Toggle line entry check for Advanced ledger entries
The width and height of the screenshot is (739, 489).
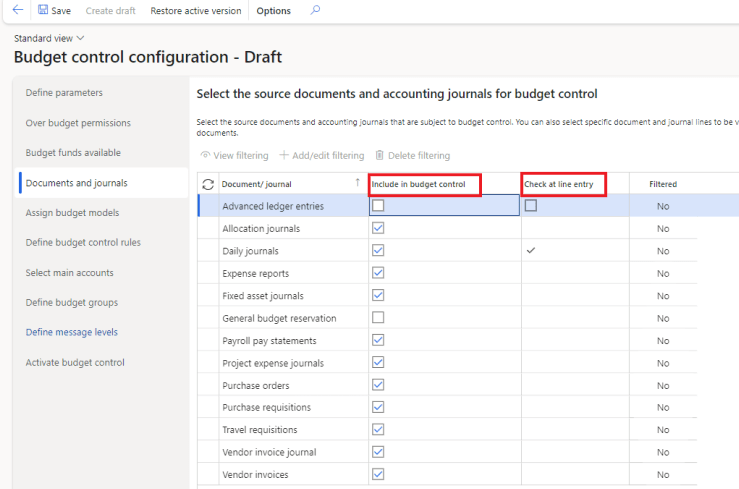[x=531, y=206]
